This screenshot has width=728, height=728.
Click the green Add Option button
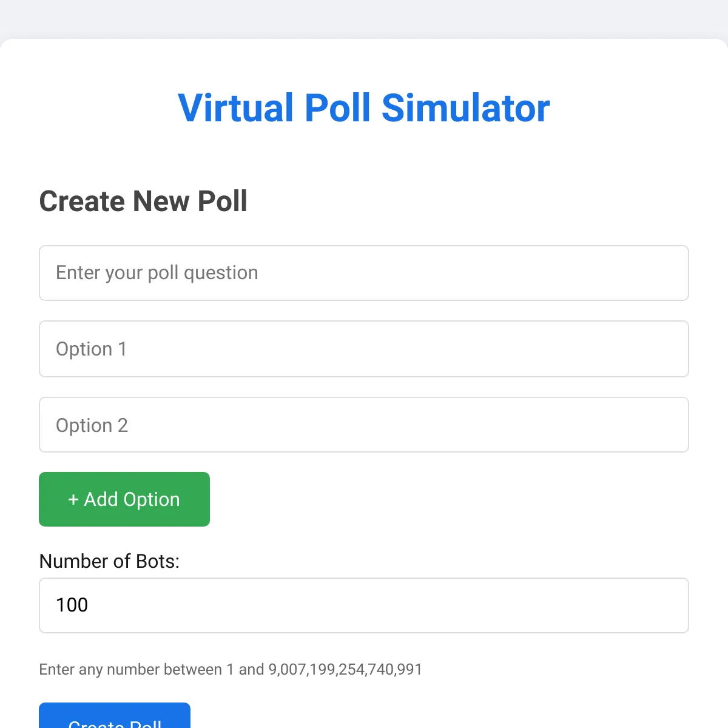point(124,499)
